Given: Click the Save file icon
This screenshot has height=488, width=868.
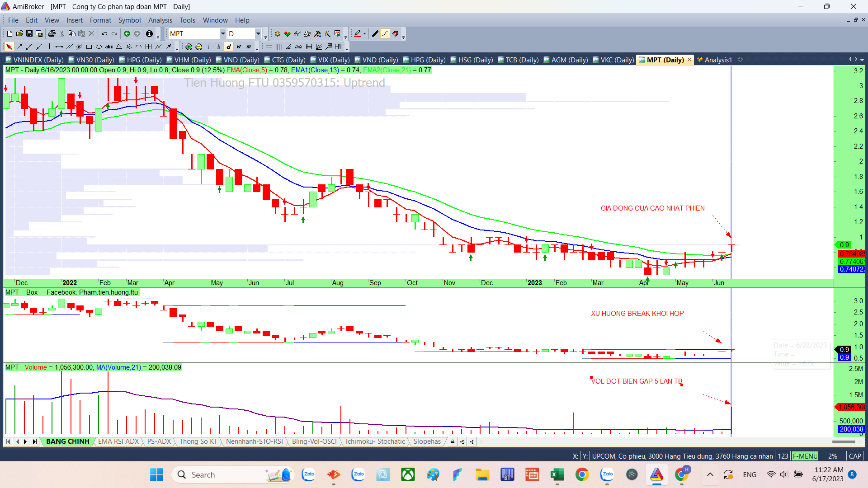Looking at the screenshot, I should [29, 34].
